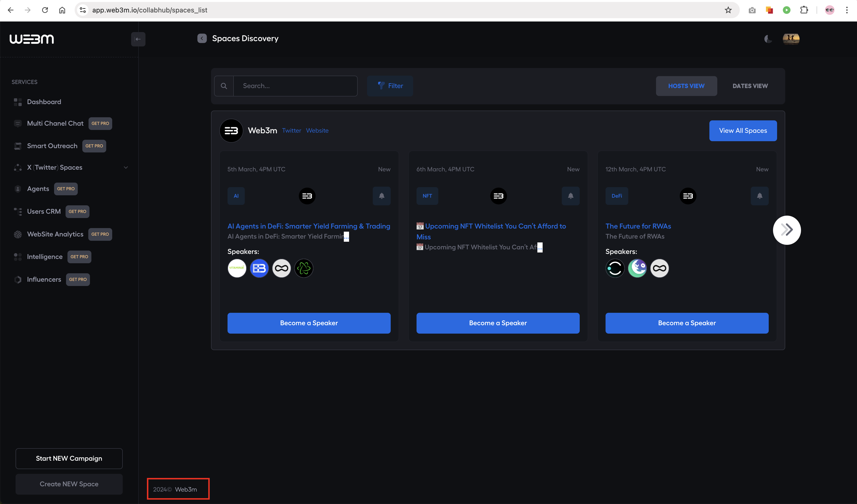Open Dashboard from the sidebar
Screen dimensions: 857x504
[x=44, y=102]
